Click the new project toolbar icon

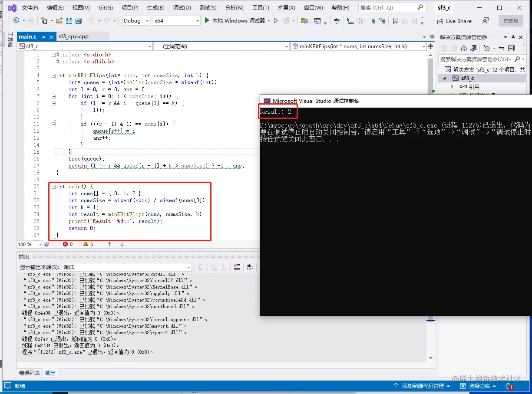point(45,21)
